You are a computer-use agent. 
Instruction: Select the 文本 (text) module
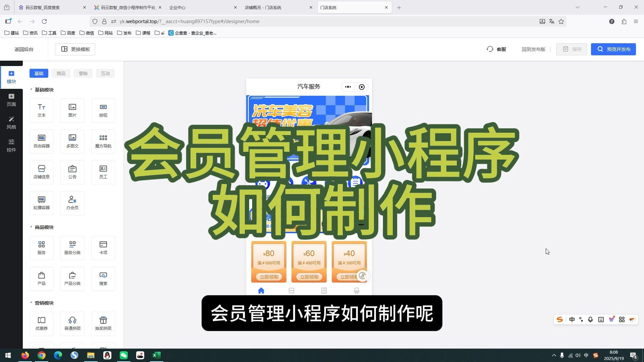(41, 110)
